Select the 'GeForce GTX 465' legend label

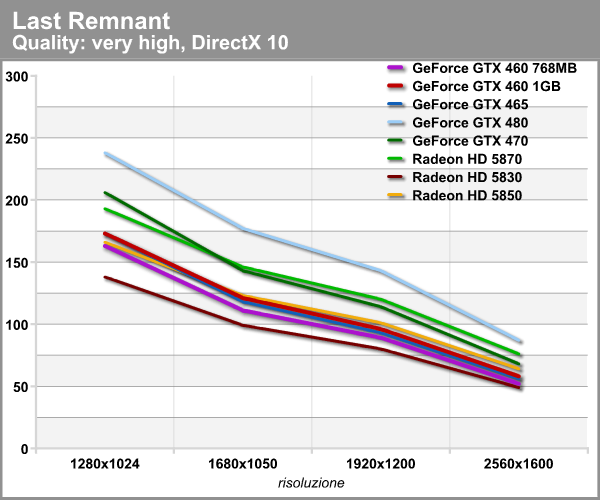click(x=470, y=104)
